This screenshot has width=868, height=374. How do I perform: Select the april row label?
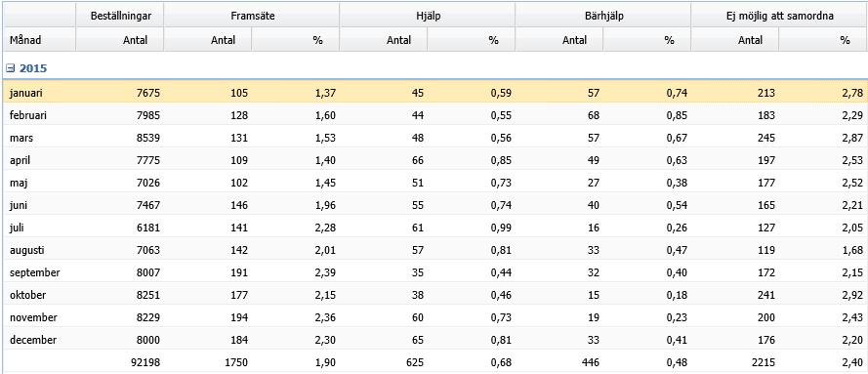pos(19,161)
